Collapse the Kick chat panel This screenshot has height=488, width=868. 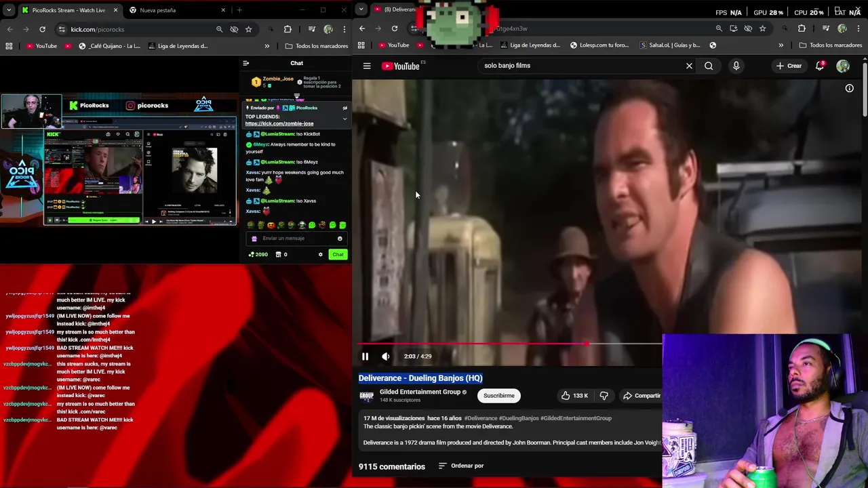click(x=246, y=63)
